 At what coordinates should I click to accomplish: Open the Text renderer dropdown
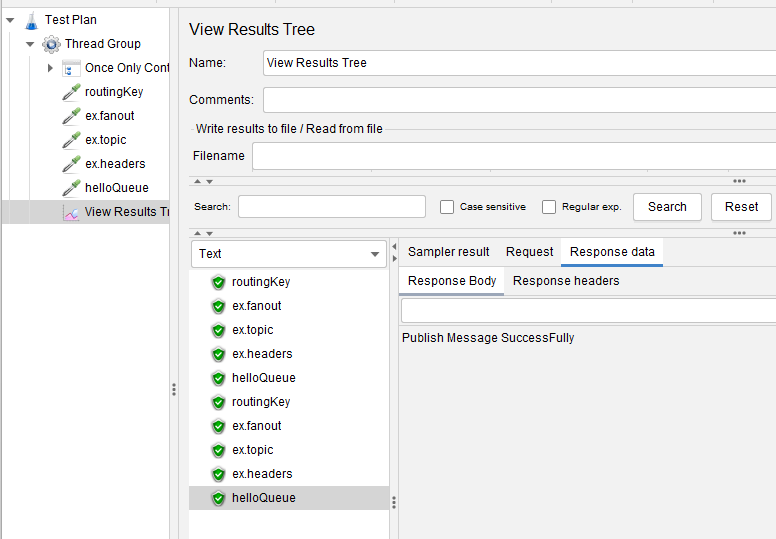tap(289, 254)
